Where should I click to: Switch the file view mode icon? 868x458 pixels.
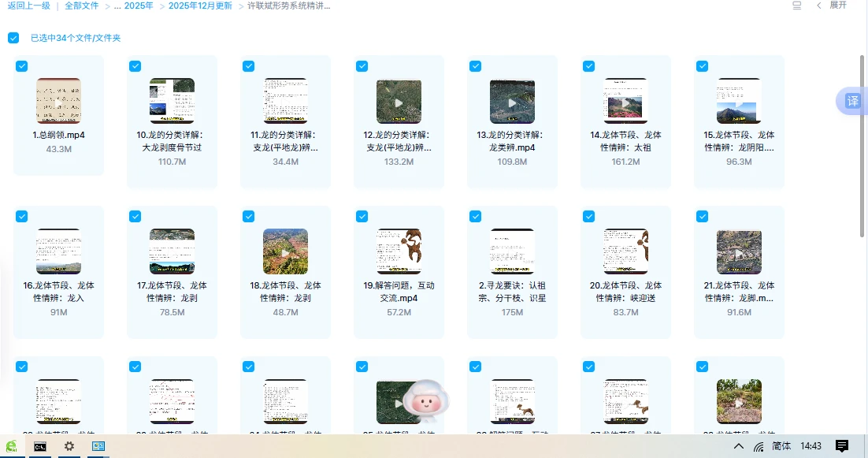pyautogui.click(x=796, y=6)
